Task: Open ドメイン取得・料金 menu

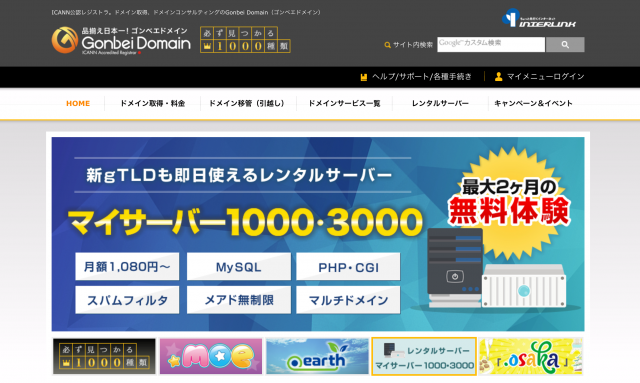Action: (152, 103)
